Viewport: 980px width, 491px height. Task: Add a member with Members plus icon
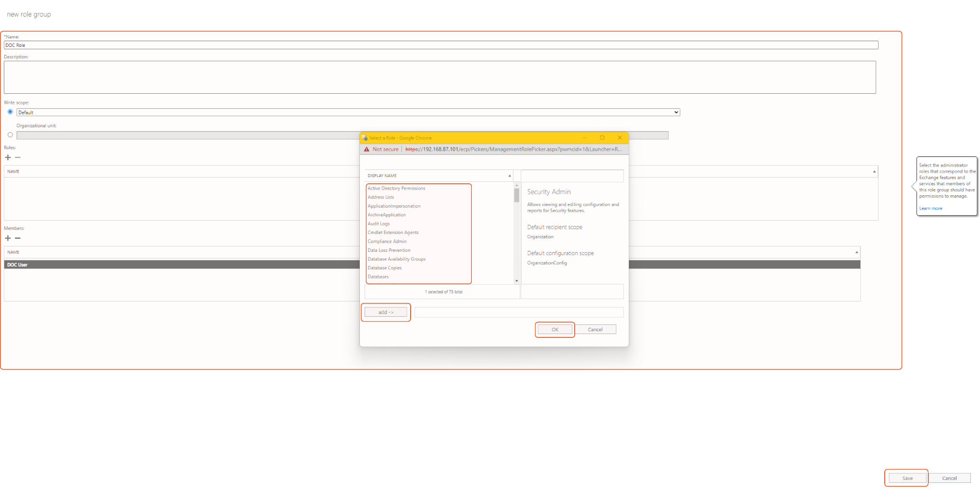(8, 238)
